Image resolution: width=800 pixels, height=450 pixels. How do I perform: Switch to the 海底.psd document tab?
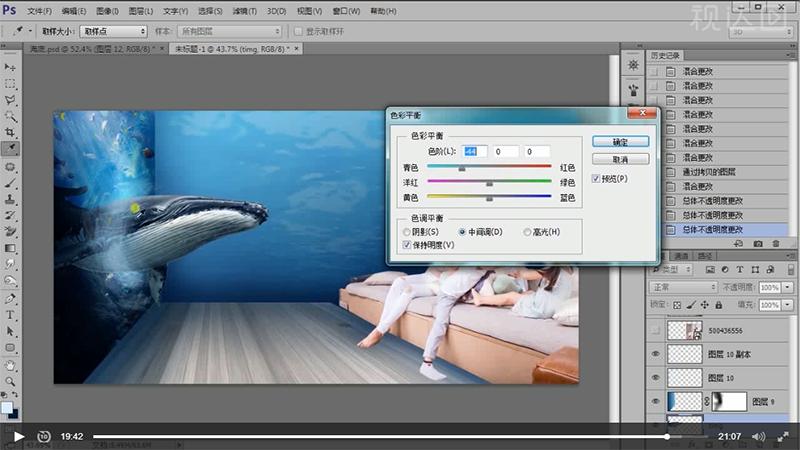90,49
